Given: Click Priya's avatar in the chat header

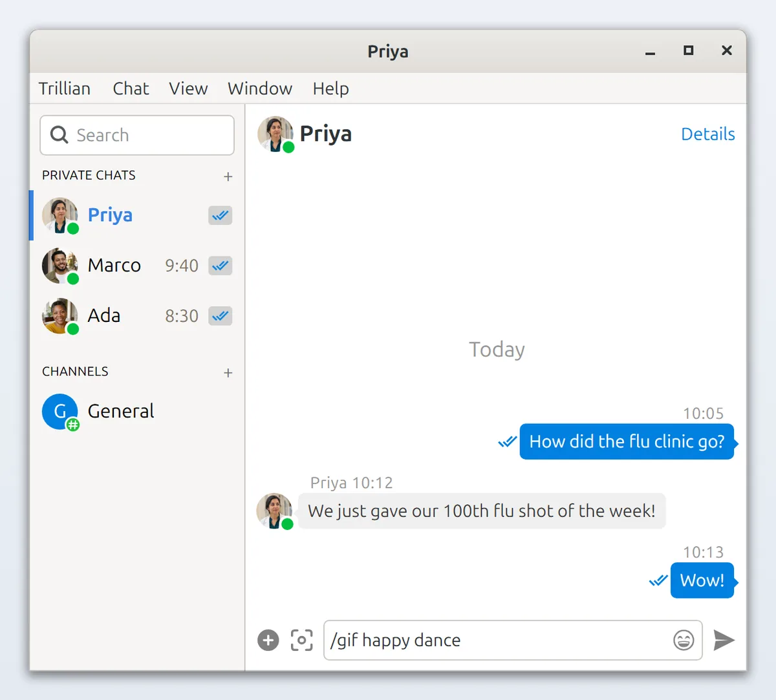Looking at the screenshot, I should (275, 134).
